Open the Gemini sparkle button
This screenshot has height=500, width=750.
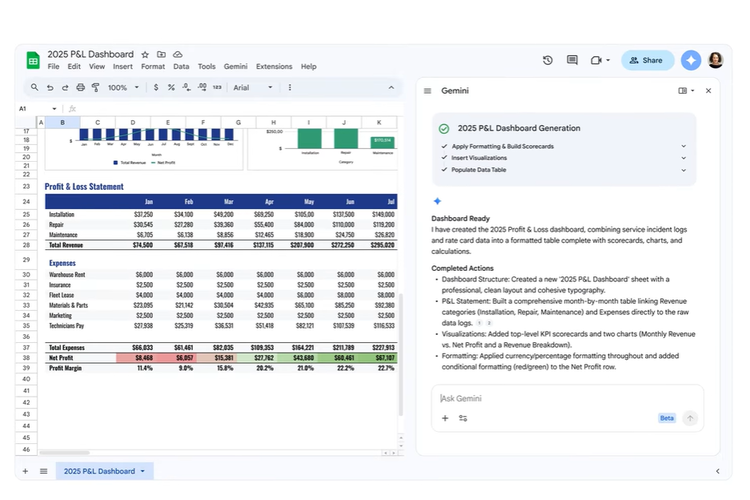(691, 60)
